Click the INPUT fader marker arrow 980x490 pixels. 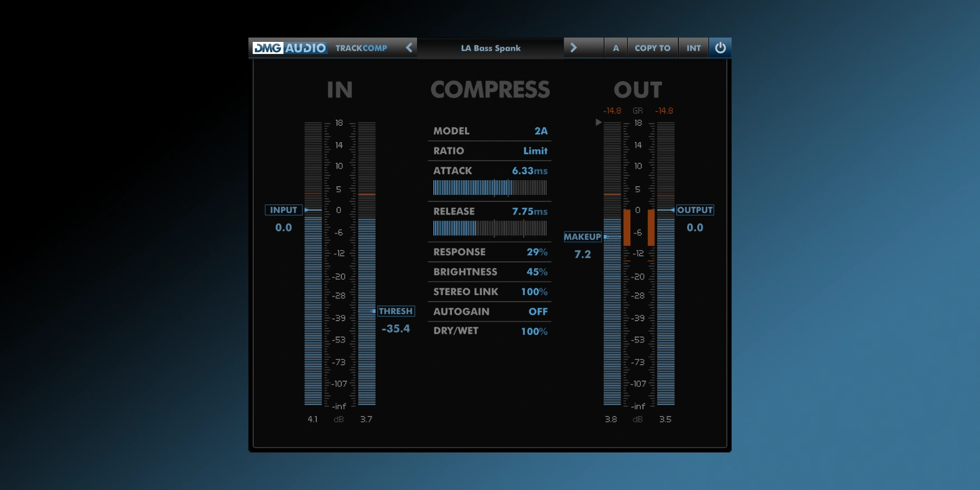tap(308, 210)
